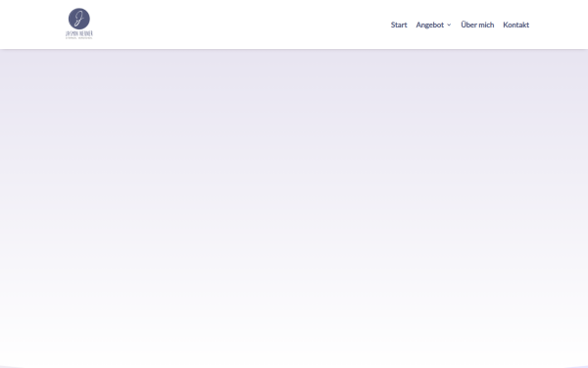Open the Start page link
Image resolution: width=588 pixels, height=368 pixels.
tap(399, 25)
